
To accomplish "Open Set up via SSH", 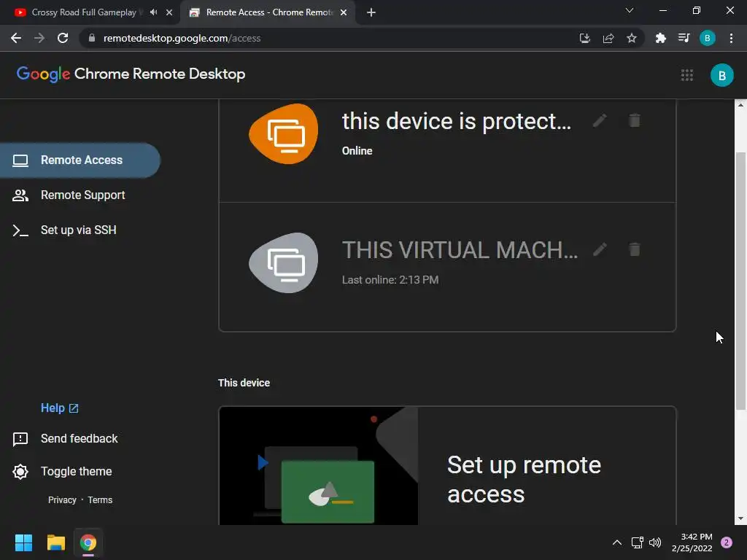I will point(80,230).
